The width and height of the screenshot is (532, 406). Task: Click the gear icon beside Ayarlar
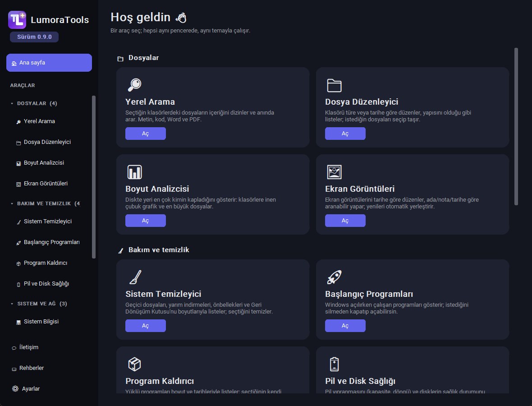[15, 389]
